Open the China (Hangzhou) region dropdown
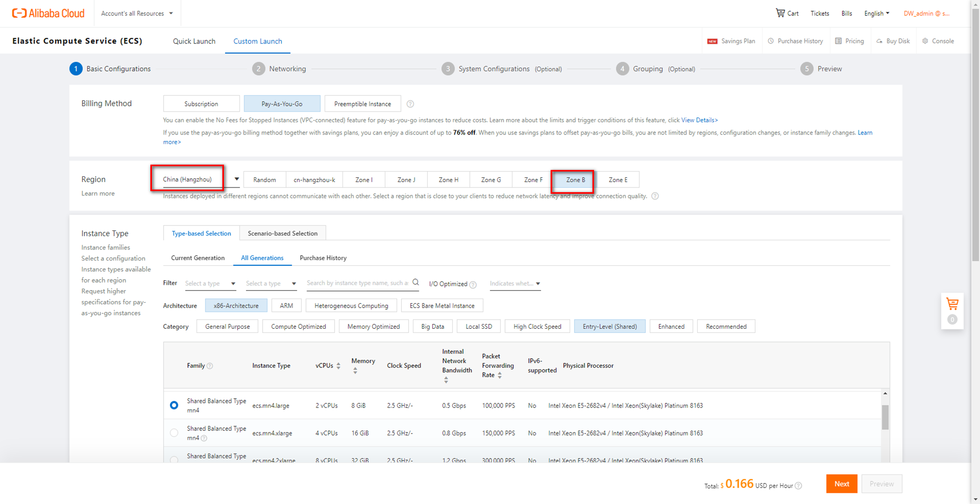The image size is (980, 504). 201,179
